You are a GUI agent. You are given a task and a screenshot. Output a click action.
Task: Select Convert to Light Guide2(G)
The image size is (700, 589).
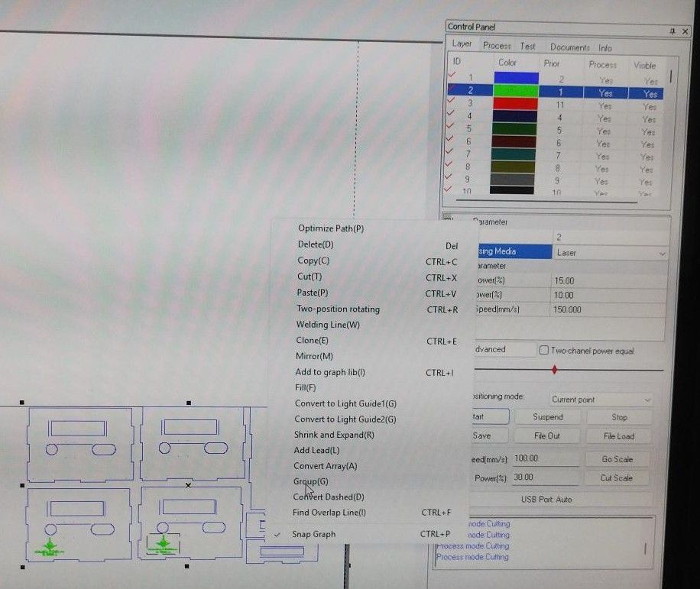click(345, 419)
